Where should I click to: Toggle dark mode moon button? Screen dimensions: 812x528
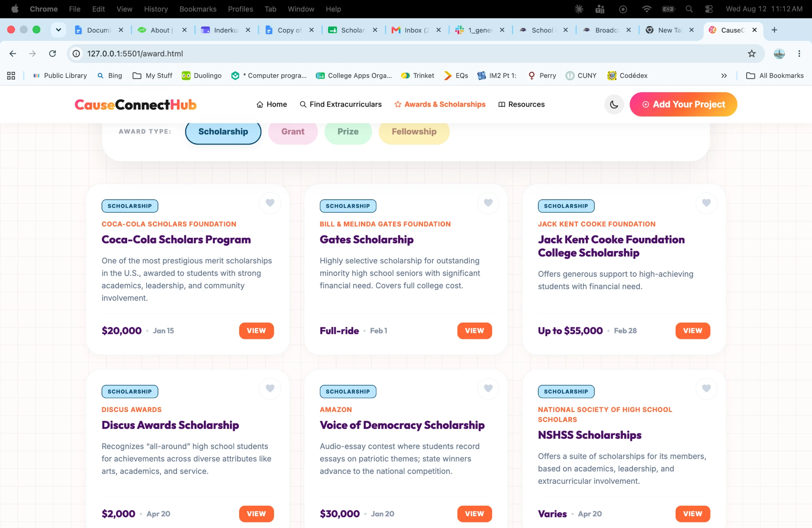coord(614,104)
